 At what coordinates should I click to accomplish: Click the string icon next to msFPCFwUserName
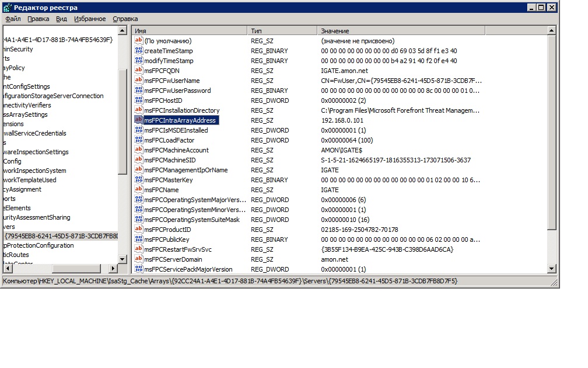click(139, 80)
